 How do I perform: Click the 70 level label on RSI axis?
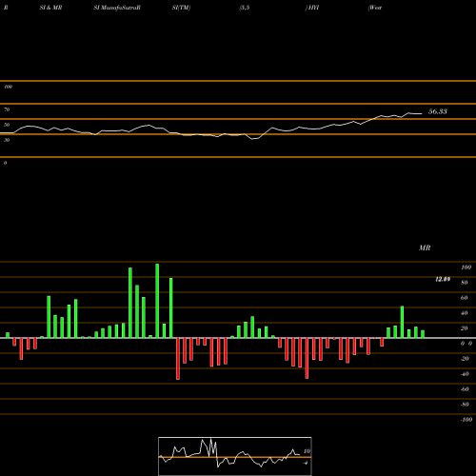coord(7,109)
